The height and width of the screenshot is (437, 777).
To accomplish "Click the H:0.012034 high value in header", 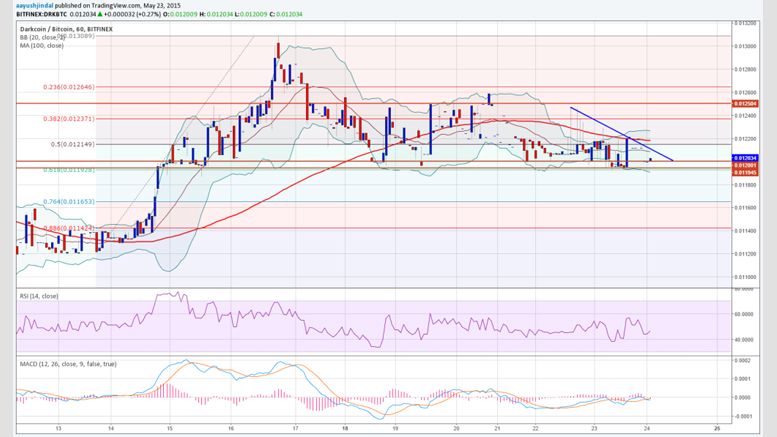I will tap(216, 14).
